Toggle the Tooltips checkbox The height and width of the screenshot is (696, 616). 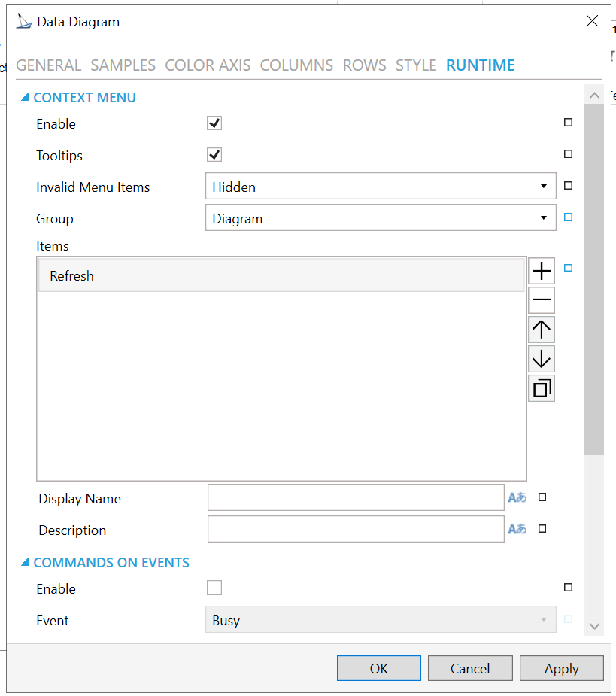(x=214, y=155)
